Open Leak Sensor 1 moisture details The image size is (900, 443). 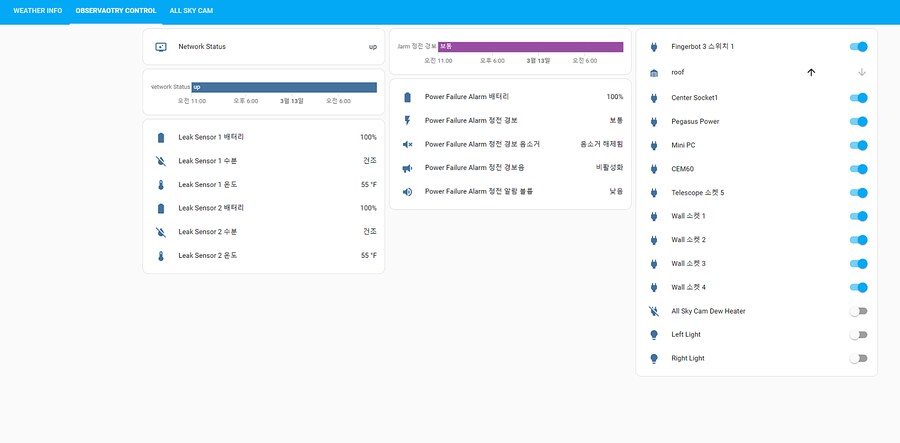(270, 161)
